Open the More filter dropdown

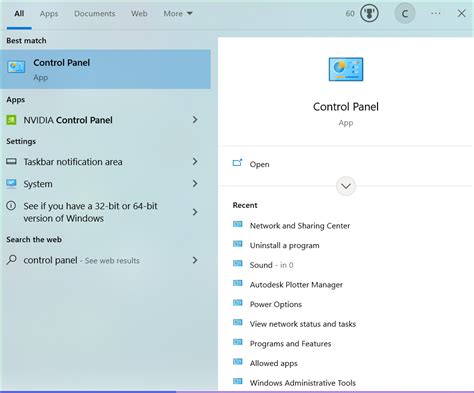178,14
